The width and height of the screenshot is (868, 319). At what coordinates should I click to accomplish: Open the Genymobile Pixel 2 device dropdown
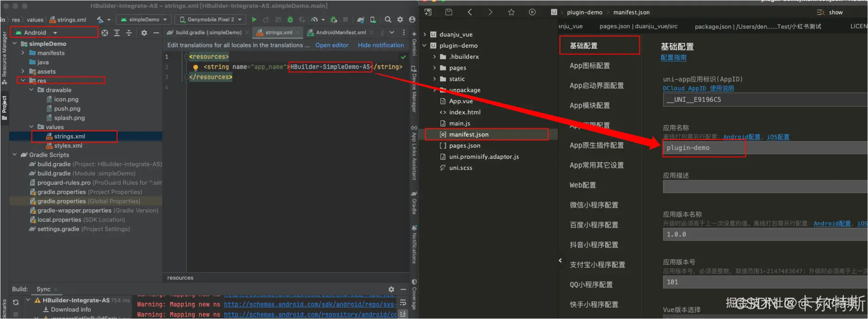(x=211, y=19)
